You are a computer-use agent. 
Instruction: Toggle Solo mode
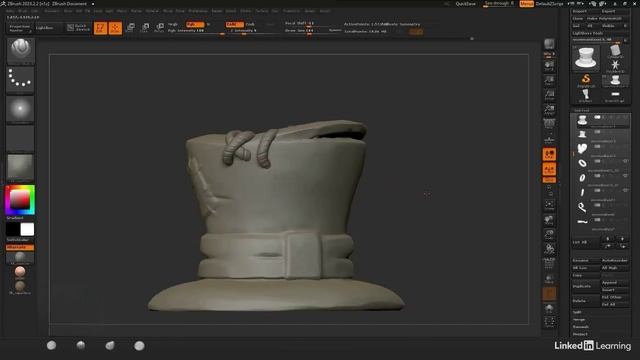coord(549,308)
